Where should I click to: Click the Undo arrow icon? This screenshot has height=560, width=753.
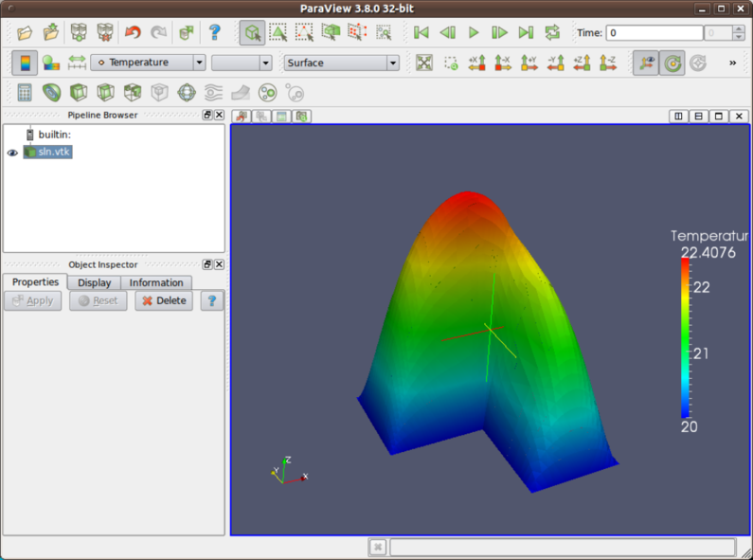(x=132, y=32)
